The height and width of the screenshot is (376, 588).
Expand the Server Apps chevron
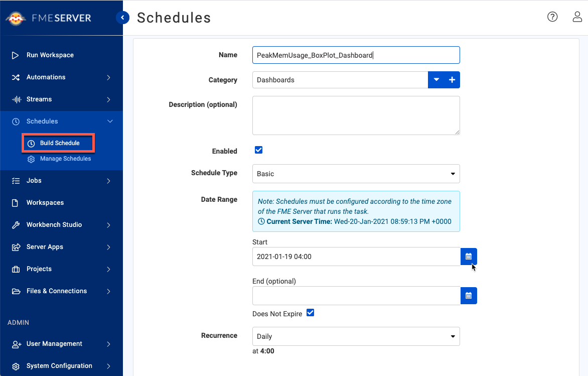click(109, 247)
